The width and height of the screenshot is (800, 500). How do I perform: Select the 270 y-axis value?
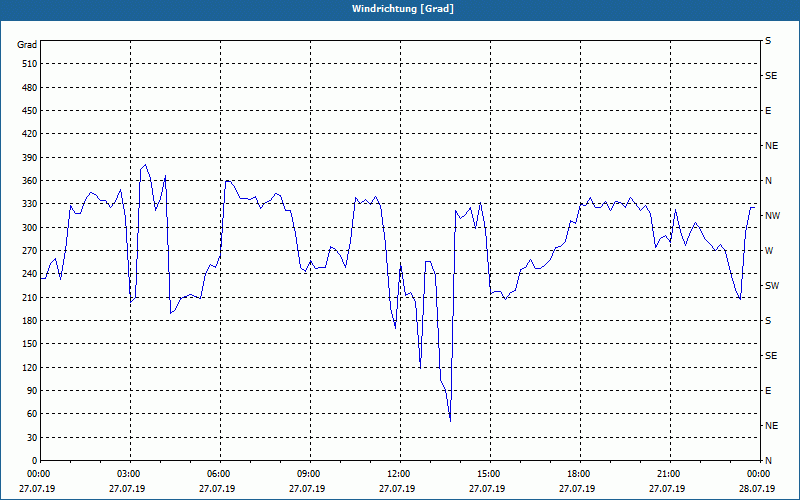(x=30, y=251)
